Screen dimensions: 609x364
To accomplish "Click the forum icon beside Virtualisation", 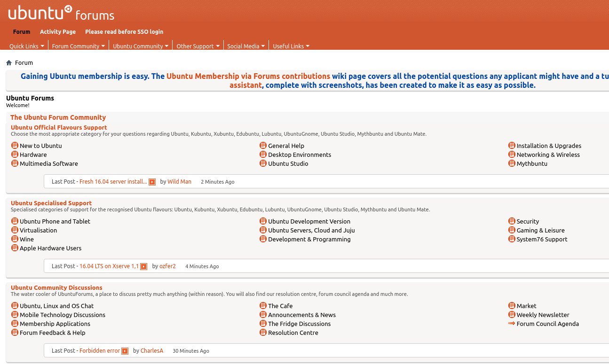I will pos(15,230).
